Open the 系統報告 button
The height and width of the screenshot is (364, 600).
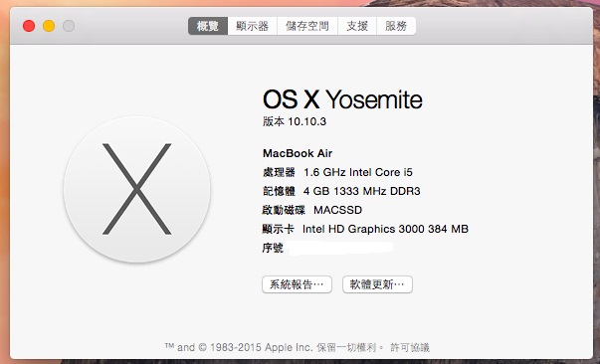click(x=297, y=284)
